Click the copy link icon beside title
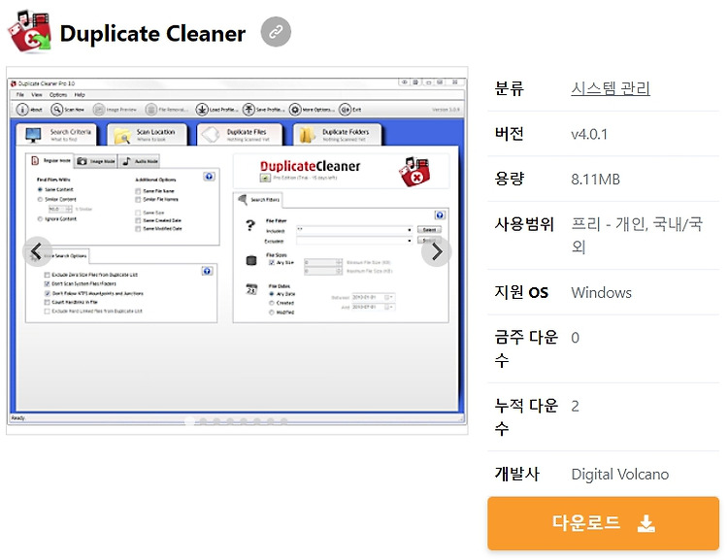The height and width of the screenshot is (560, 728). click(276, 32)
